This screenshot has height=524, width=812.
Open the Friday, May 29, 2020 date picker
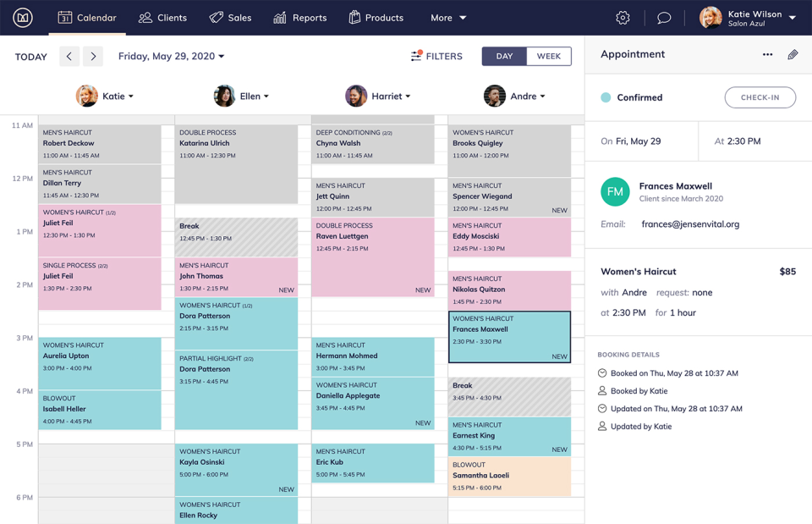[x=172, y=56]
